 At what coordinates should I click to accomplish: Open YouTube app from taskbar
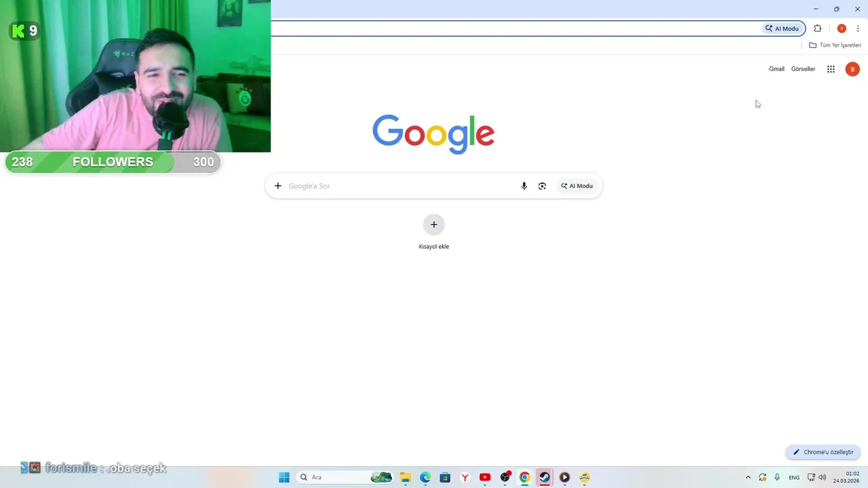pos(485,477)
